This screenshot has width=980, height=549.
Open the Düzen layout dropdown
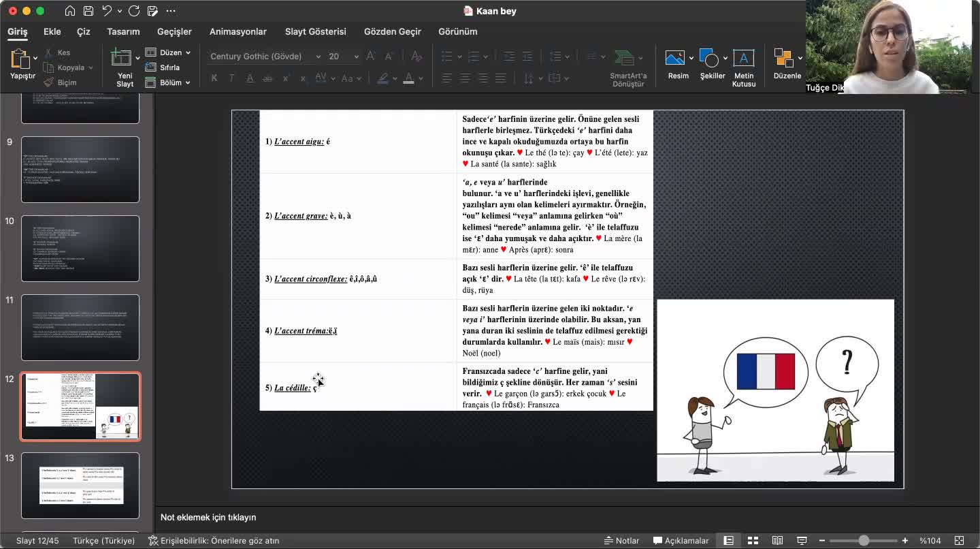click(167, 52)
